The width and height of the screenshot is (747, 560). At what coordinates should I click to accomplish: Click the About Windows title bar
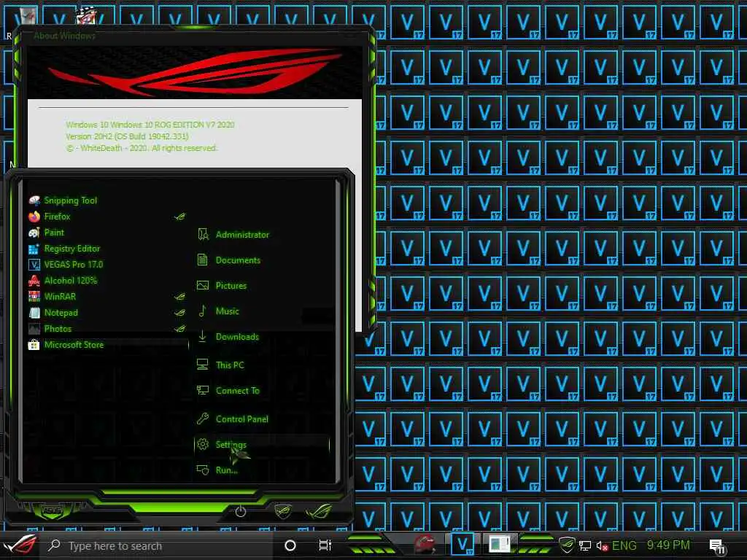pyautogui.click(x=196, y=36)
